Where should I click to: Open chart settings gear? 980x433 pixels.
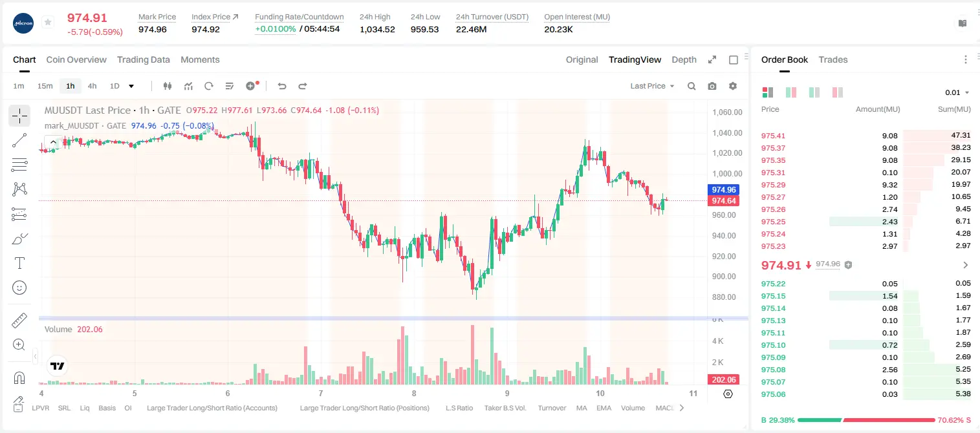733,86
